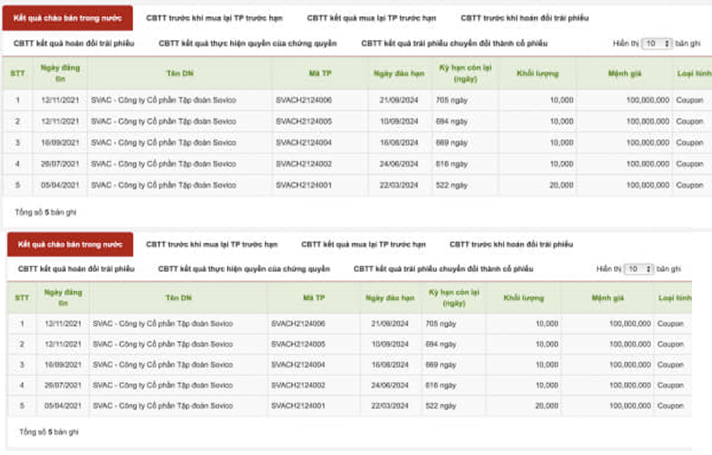This screenshot has width=712, height=455.
Task: Open the 'Hiển thị' rows dropdown in bottom panel
Action: (639, 269)
